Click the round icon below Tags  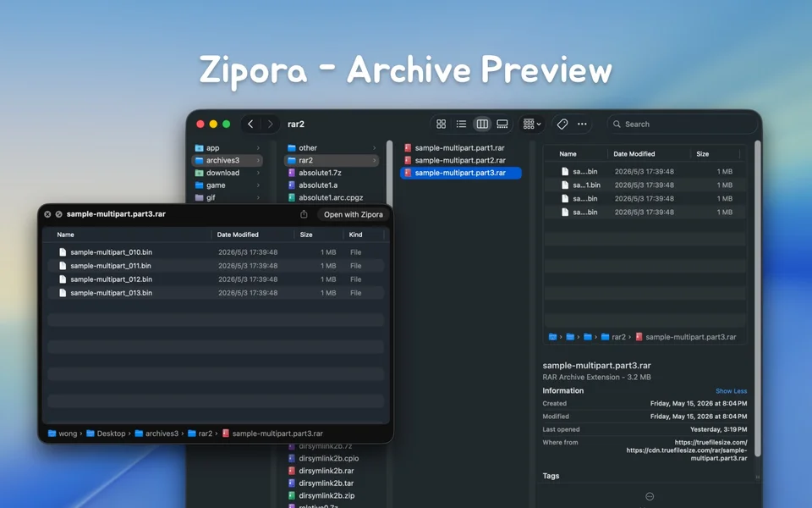coord(650,497)
